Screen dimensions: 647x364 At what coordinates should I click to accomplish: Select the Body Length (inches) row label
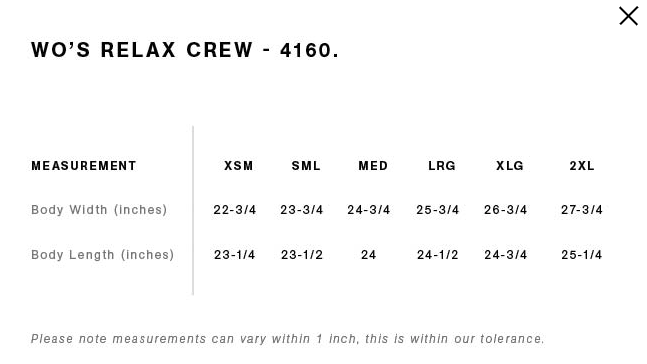[102, 255]
